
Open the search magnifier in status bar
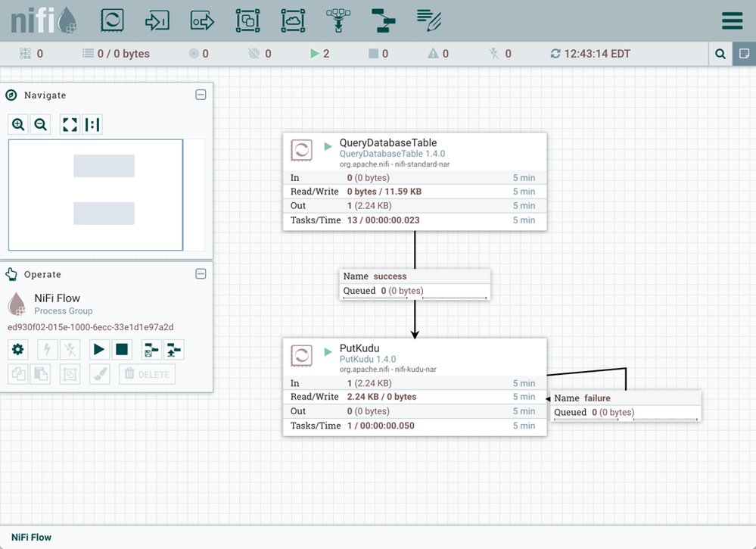click(720, 54)
